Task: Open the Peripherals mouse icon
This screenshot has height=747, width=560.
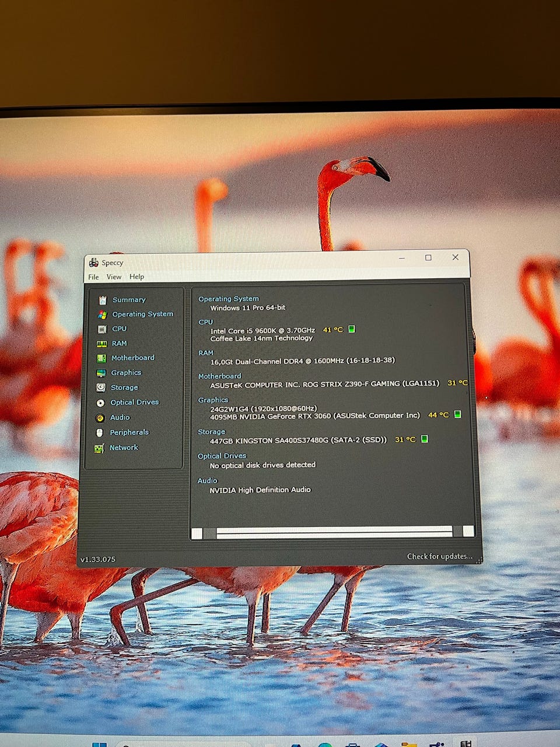Action: tap(100, 432)
